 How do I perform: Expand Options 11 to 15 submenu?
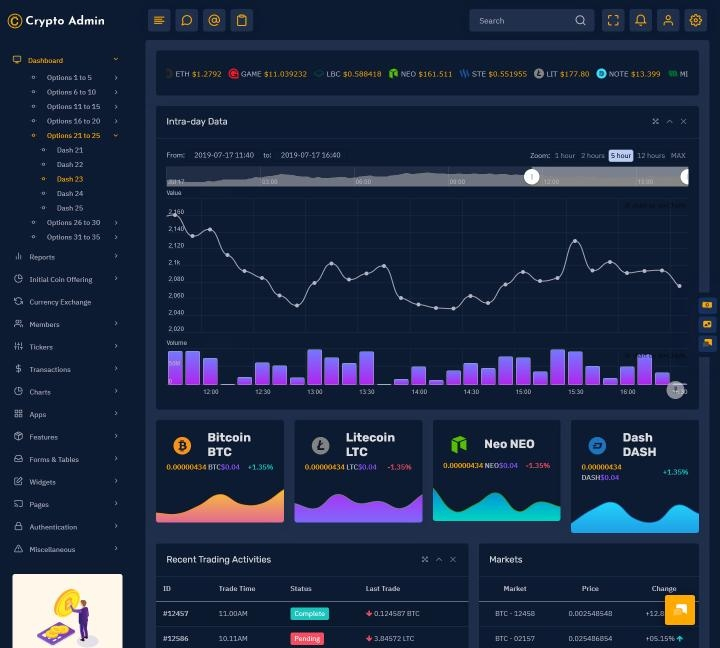(116, 107)
